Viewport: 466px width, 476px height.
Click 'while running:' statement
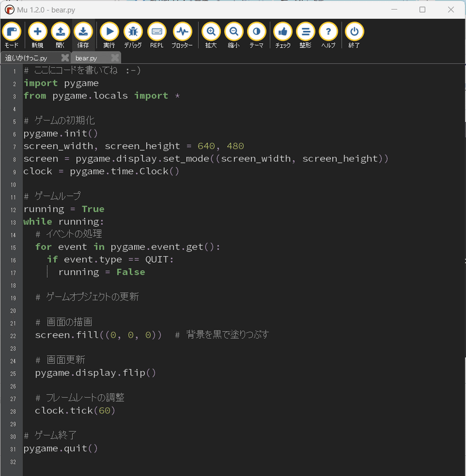[x=63, y=221]
